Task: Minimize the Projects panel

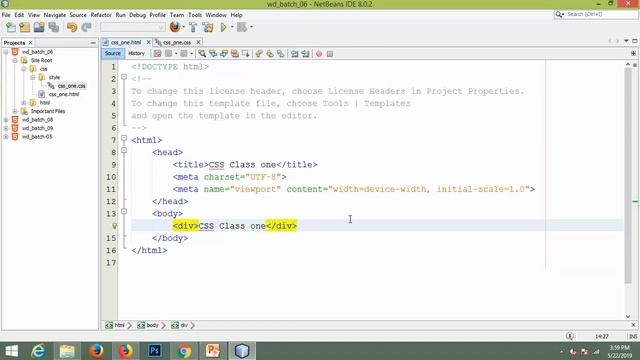Action: (93, 42)
